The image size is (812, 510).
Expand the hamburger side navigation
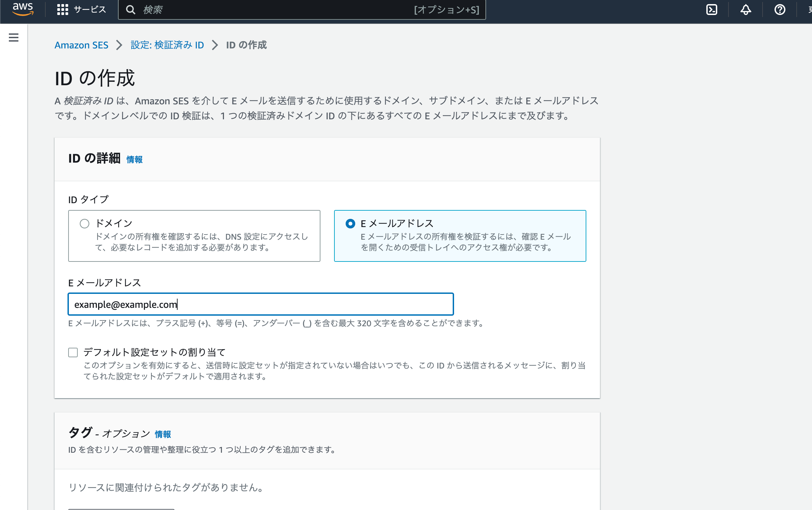tap(14, 37)
